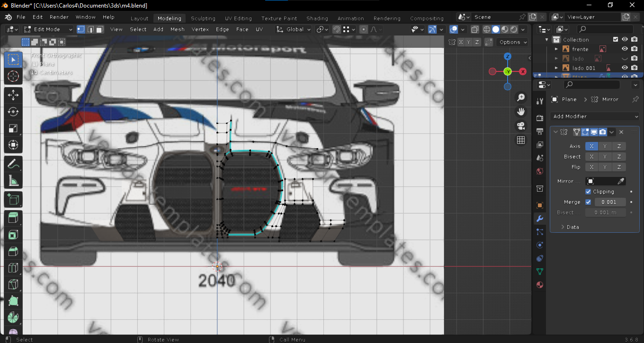The image size is (644, 343).
Task: Activate the Annotate tool
Action: [13, 164]
